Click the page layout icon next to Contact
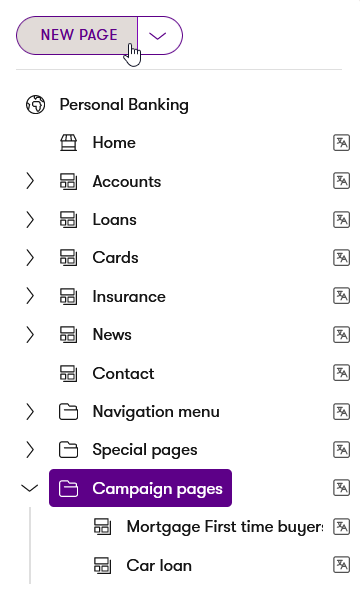 (x=69, y=373)
